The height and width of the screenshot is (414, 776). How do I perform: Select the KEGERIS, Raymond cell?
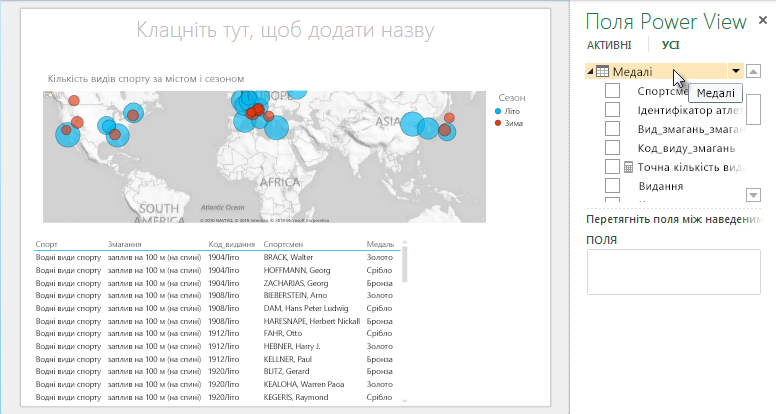coord(295,397)
